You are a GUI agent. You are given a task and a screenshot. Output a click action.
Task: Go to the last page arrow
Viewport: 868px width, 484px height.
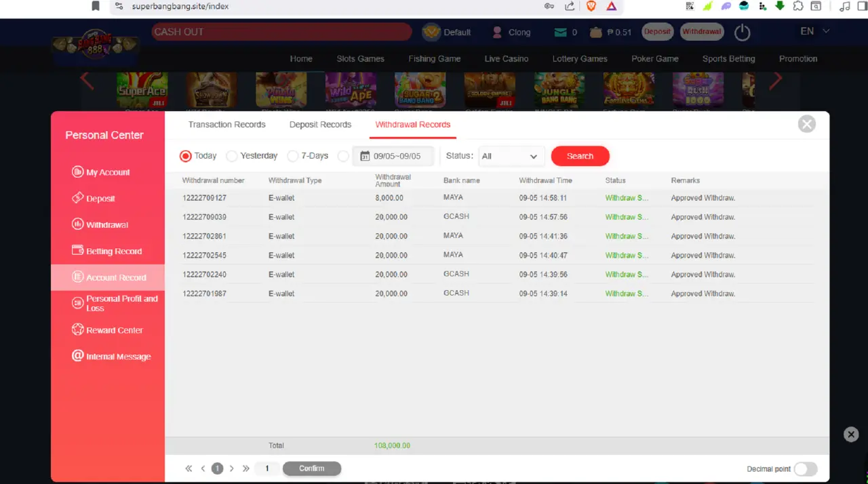pyautogui.click(x=246, y=468)
